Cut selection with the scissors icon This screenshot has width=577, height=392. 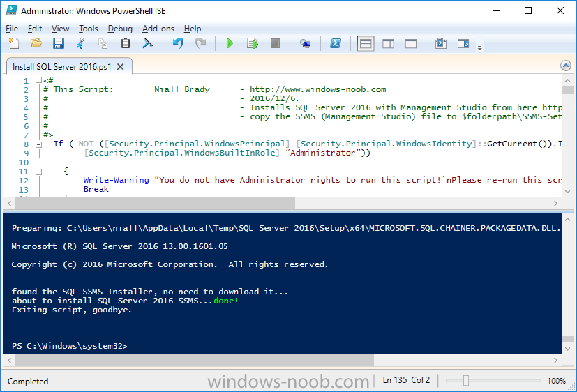coord(80,43)
